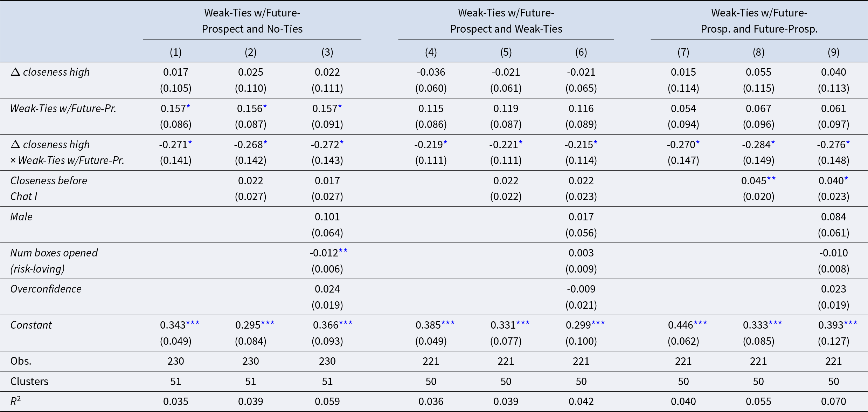This screenshot has height=412, width=868.
Task: Click the "Obs." row label
Action: tap(21, 361)
